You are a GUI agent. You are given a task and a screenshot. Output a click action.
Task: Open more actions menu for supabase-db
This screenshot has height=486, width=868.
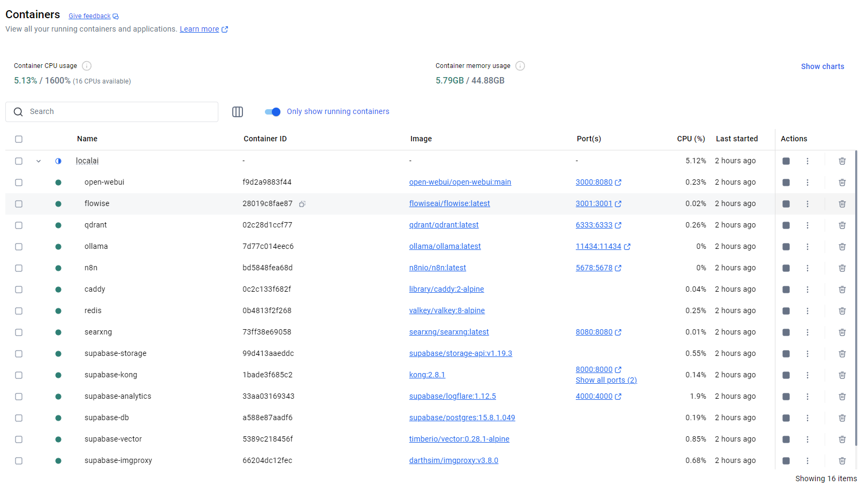pos(808,418)
